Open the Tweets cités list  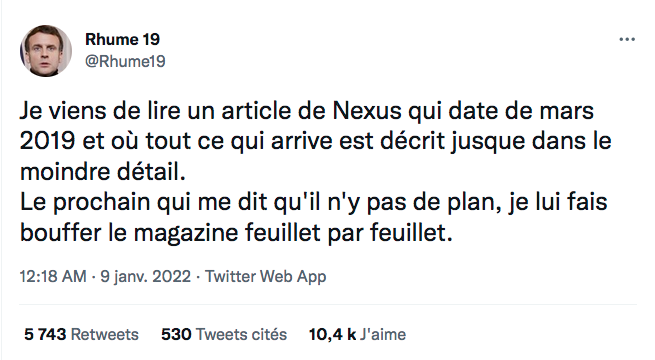click(x=241, y=335)
